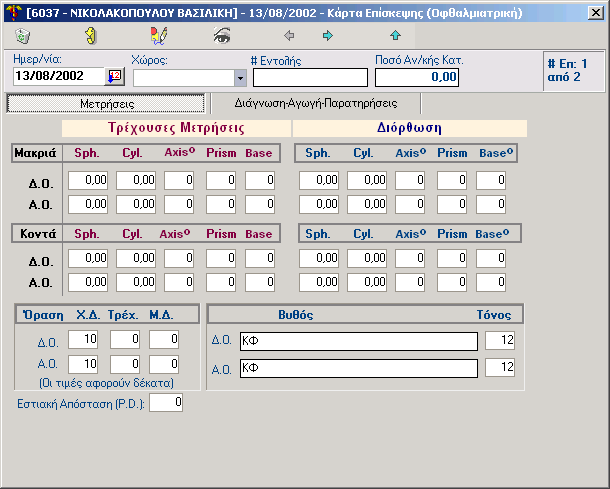Screen dimensions: 610x489
Task: Go to next visit with right arrow
Action: pyautogui.click(x=328, y=36)
